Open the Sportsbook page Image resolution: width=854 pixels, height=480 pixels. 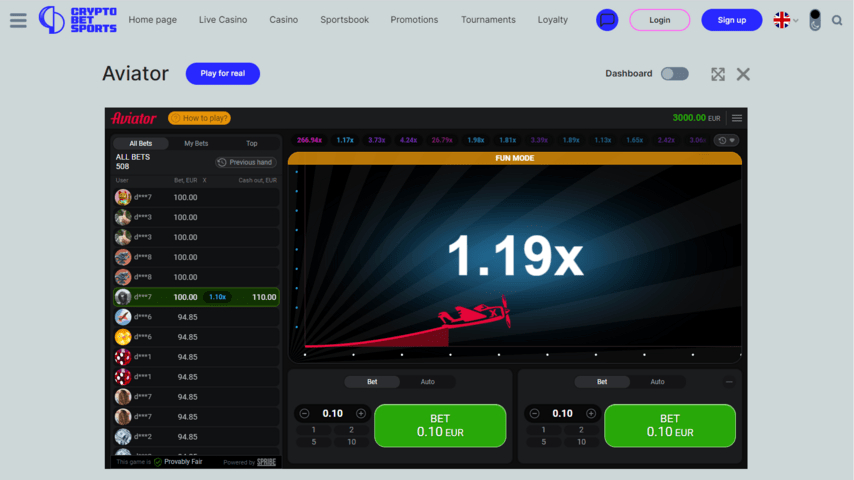(344, 20)
